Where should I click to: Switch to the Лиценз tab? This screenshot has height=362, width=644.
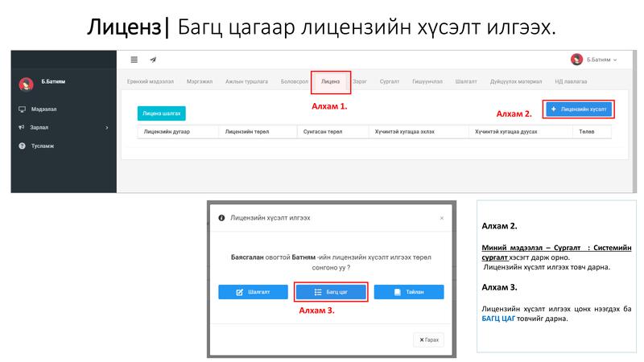[330, 82]
